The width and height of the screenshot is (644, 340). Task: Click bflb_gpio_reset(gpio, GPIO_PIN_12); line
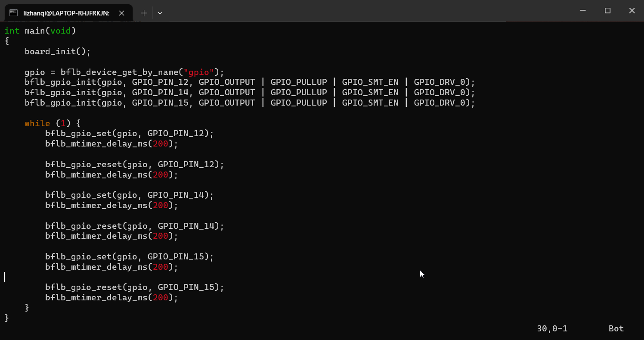click(x=135, y=164)
